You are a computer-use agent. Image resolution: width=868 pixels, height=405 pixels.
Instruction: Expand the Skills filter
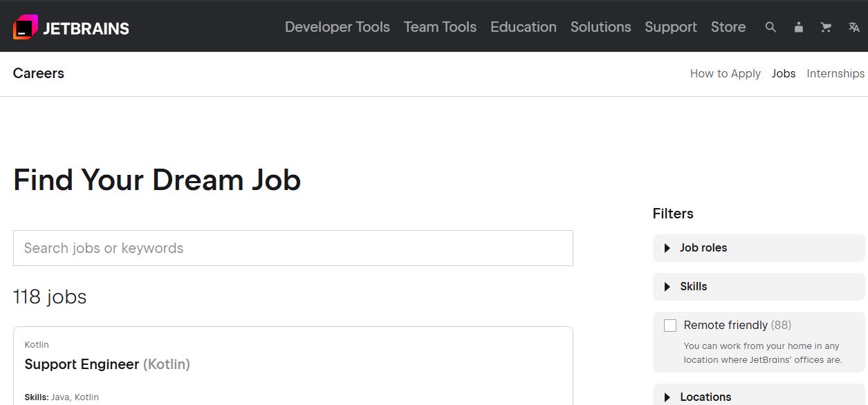pos(693,287)
